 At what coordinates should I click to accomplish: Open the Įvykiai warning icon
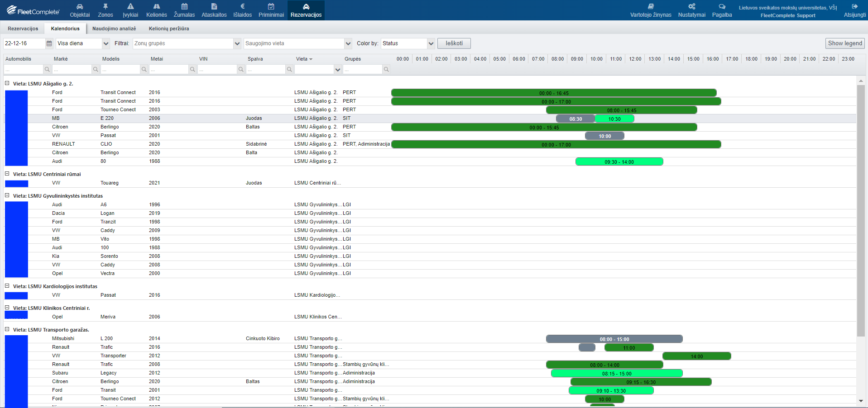point(130,6)
